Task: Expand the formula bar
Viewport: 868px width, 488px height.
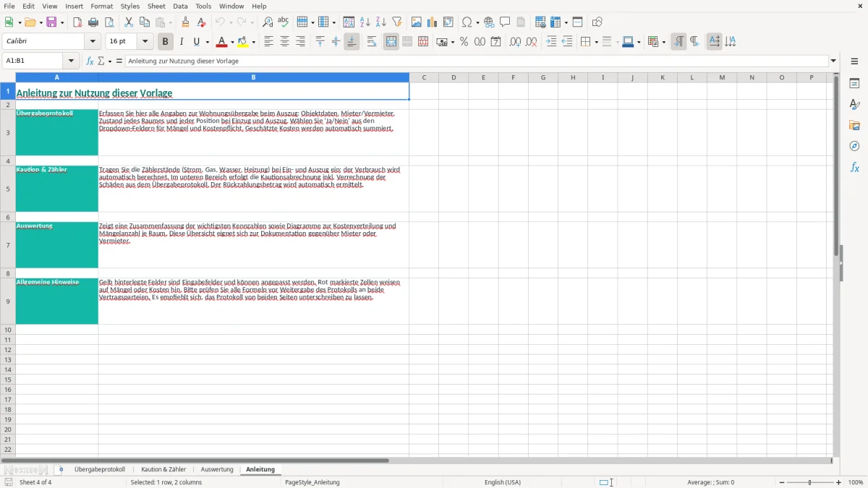Action: pos(833,61)
